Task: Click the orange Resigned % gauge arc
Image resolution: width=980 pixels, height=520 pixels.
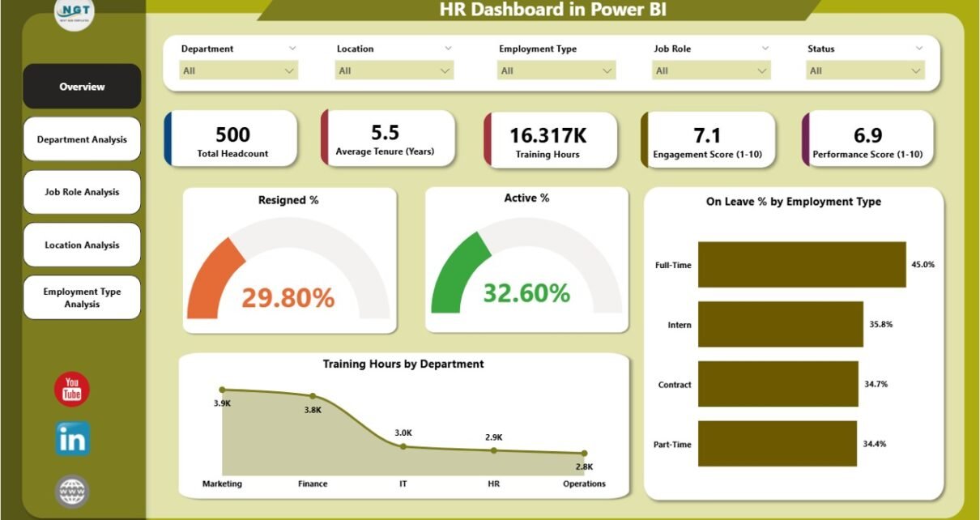Action: point(215,275)
